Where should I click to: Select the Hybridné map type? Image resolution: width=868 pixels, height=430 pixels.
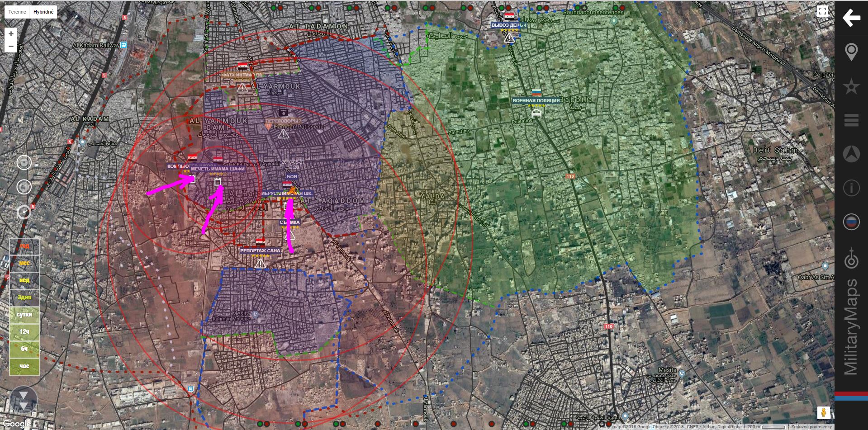[43, 12]
